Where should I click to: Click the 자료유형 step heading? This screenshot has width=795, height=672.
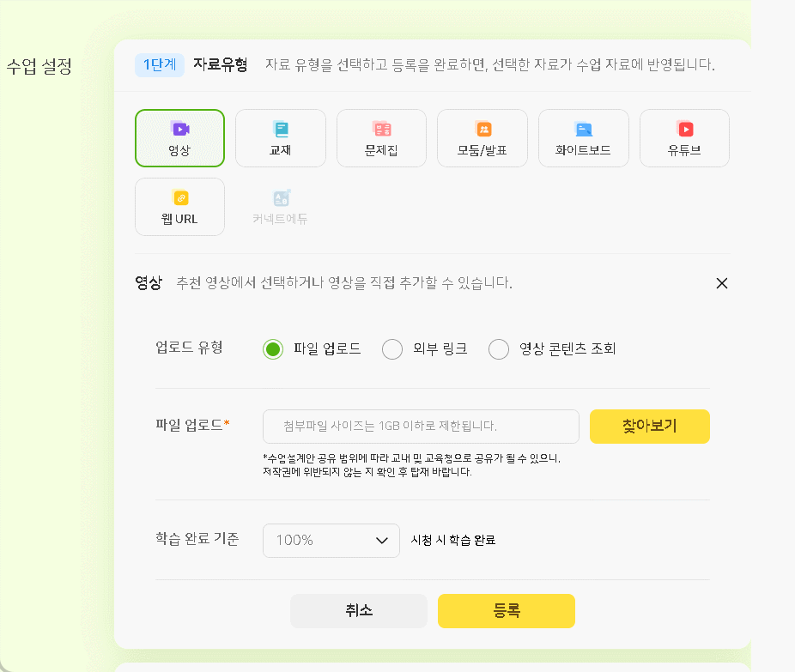point(220,64)
